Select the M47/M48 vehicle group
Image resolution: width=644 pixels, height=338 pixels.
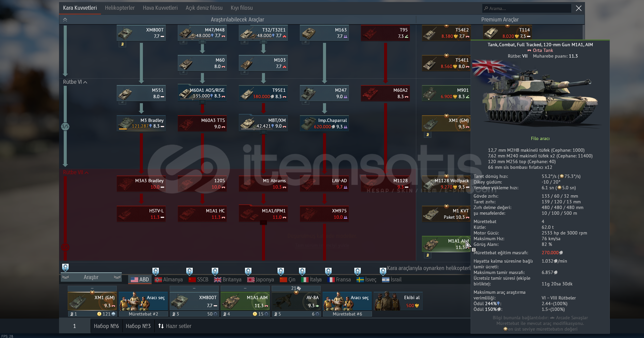coord(202,33)
